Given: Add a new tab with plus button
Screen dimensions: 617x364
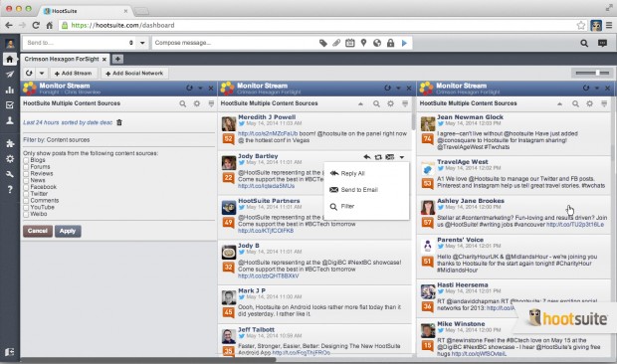Looking at the screenshot, I should tap(117, 59).
